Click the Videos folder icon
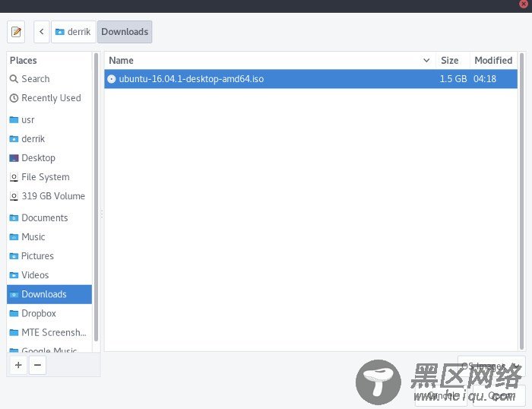This screenshot has height=409, width=532. (14, 275)
